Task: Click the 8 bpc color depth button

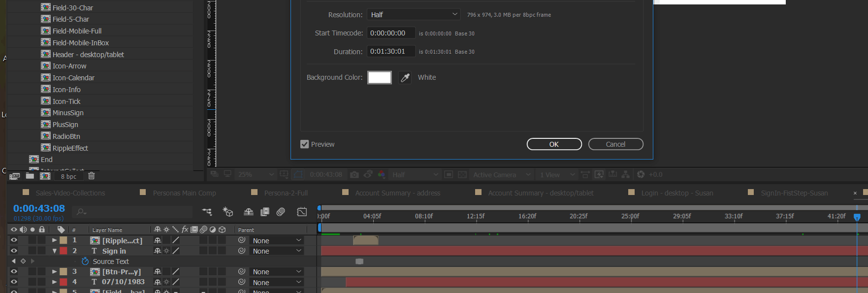Action: [x=68, y=176]
